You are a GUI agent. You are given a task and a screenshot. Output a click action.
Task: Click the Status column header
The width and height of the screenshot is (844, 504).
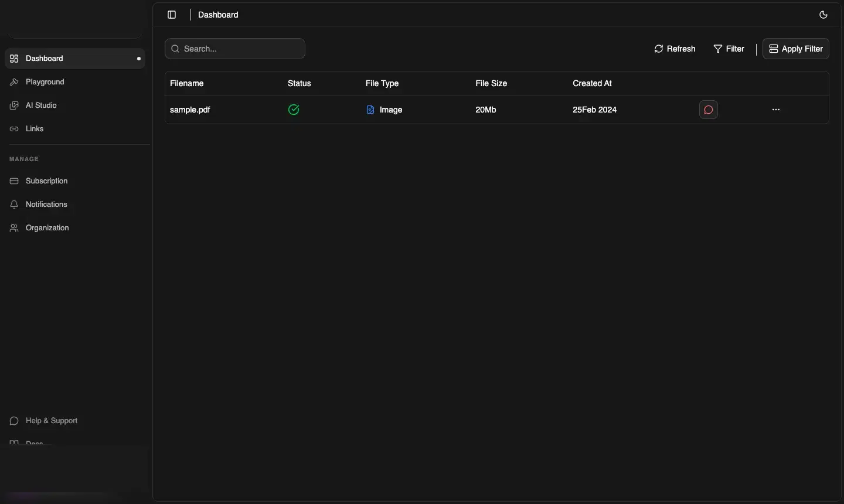coord(300,83)
